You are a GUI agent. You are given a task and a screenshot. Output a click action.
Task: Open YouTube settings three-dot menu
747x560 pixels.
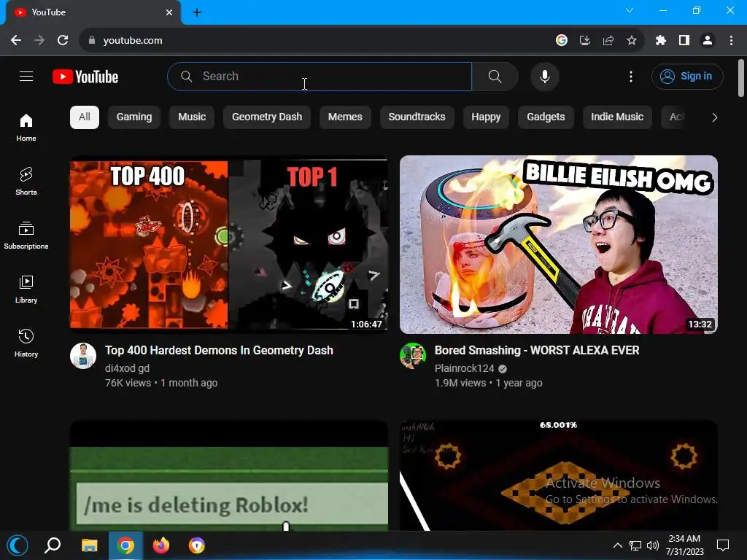point(631,76)
